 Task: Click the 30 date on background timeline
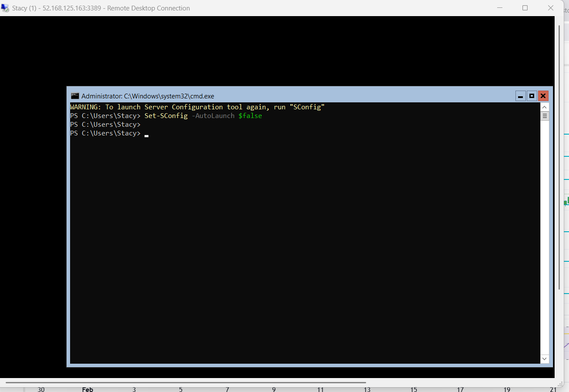41,389
